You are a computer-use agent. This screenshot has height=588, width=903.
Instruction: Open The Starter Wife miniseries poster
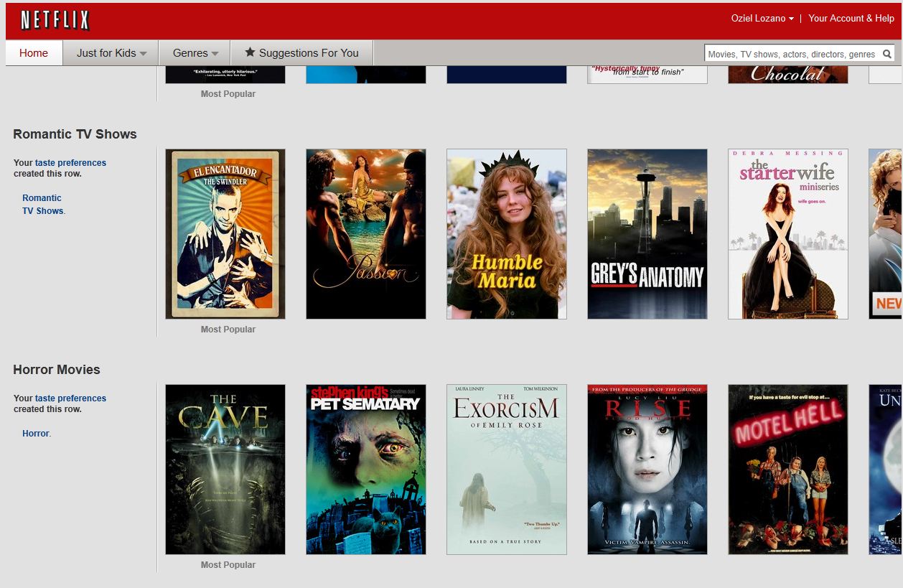point(788,234)
